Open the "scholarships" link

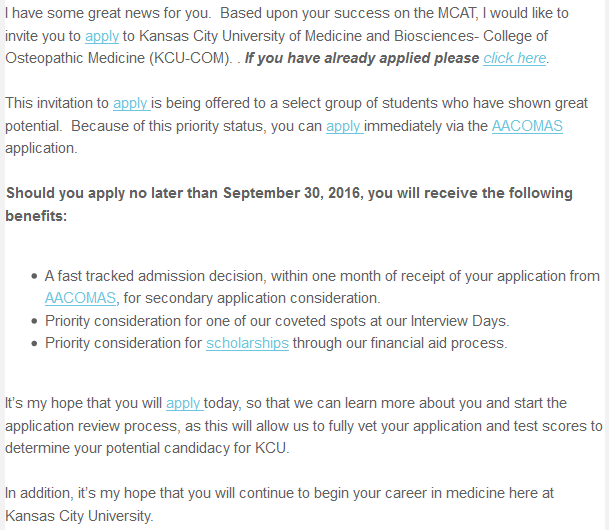(x=247, y=343)
